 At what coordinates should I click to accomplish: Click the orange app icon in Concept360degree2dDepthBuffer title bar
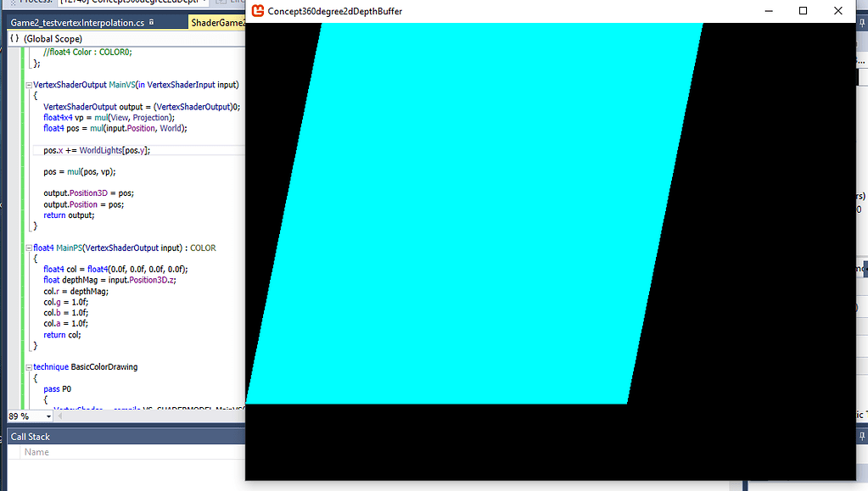[x=256, y=11]
